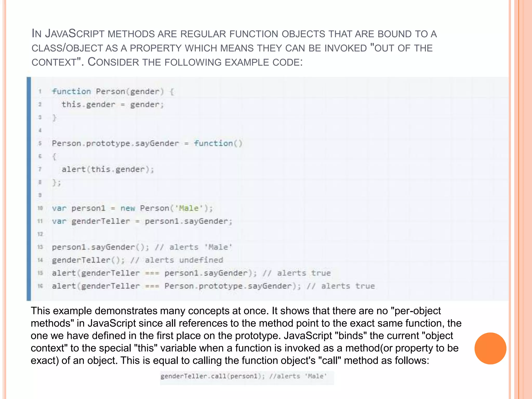This screenshot has height=399, width=532.
Task: Click line number 16 in the code gutter
Action: pyautogui.click(x=40, y=286)
